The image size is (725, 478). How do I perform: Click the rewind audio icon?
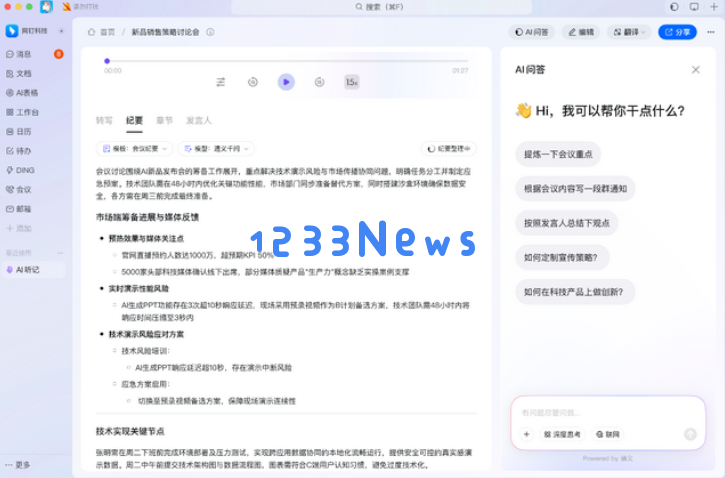click(253, 82)
